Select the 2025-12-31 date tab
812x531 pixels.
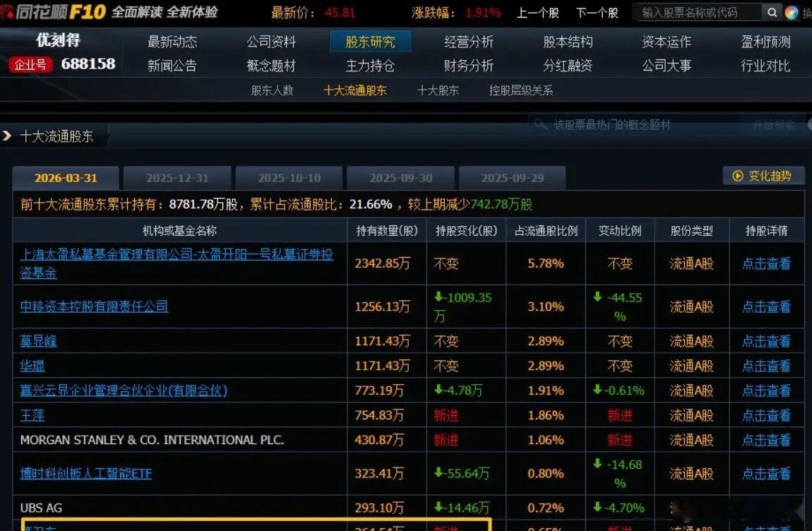(x=176, y=178)
